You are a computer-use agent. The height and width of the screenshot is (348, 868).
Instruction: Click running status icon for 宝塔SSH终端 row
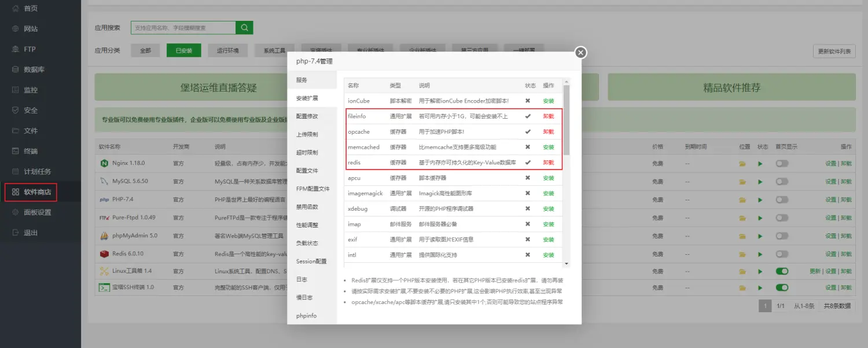click(760, 287)
